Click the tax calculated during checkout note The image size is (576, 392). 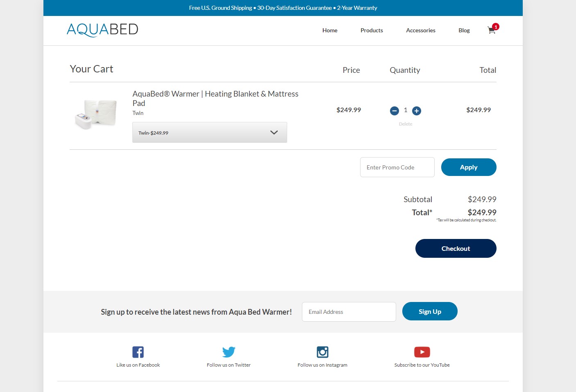click(x=466, y=220)
